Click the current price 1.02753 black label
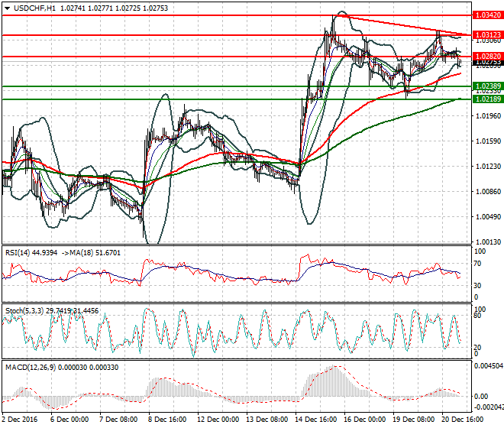 [x=488, y=62]
